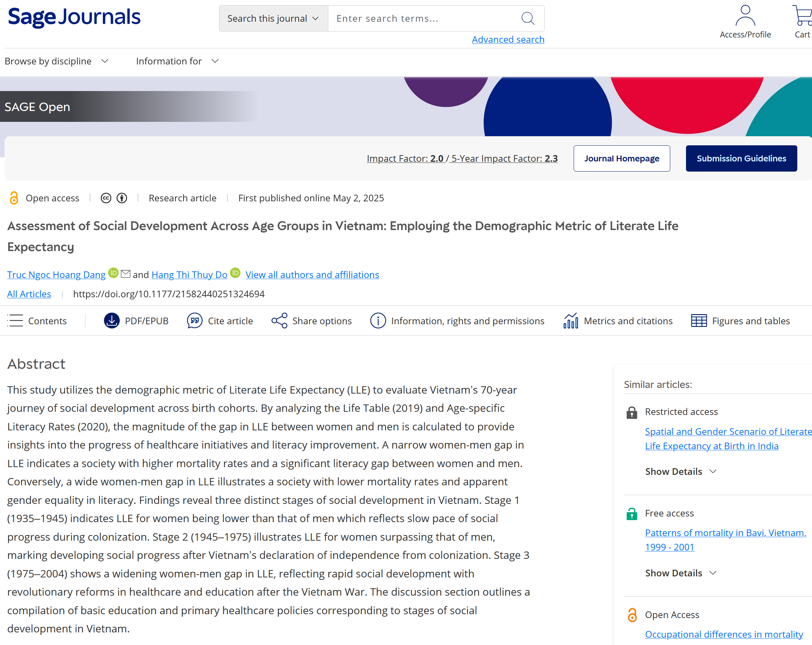Expand Browse by discipline menu

[56, 61]
